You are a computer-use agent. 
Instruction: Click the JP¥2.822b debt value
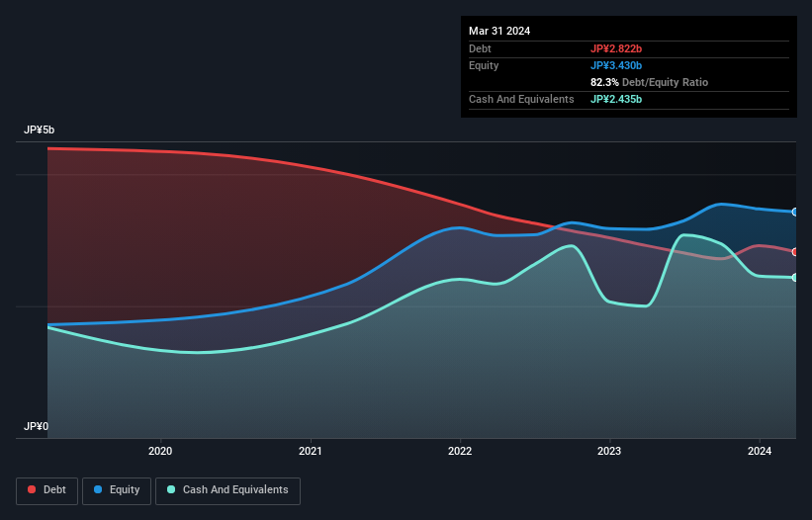(616, 48)
